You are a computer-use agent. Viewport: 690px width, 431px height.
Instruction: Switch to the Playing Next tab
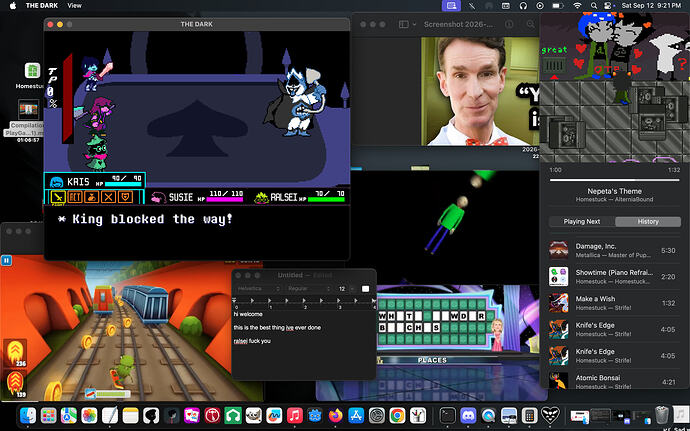point(582,221)
